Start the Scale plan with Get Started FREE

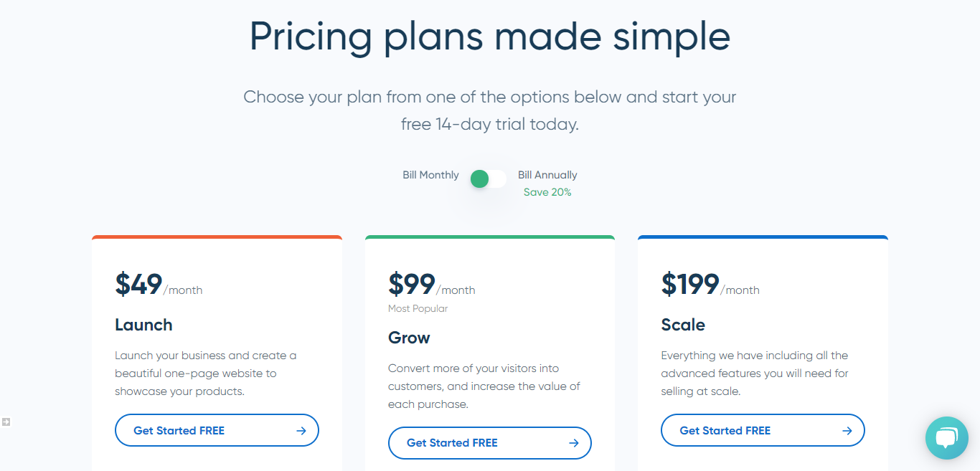(x=763, y=430)
